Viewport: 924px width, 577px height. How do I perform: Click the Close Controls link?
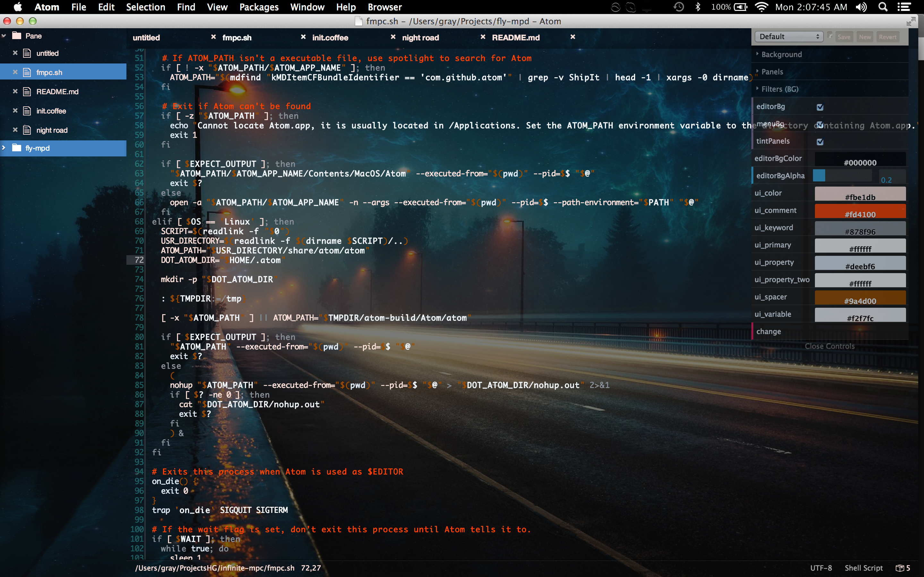(829, 346)
